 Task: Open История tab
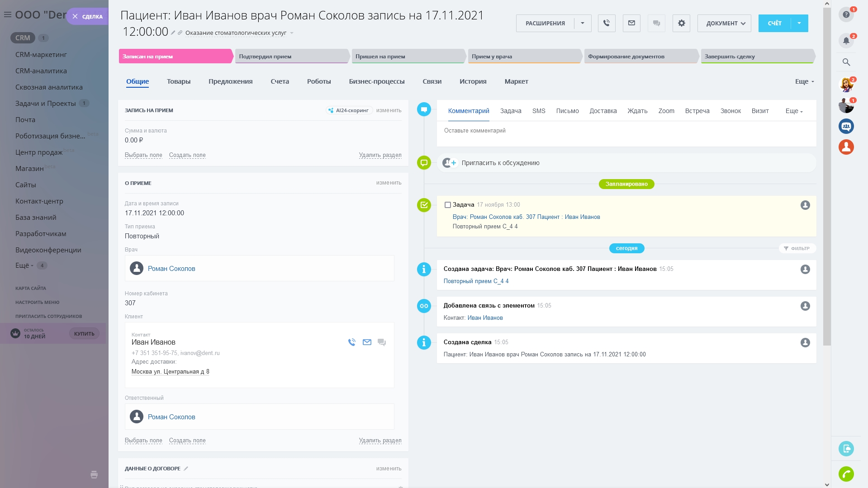click(473, 81)
